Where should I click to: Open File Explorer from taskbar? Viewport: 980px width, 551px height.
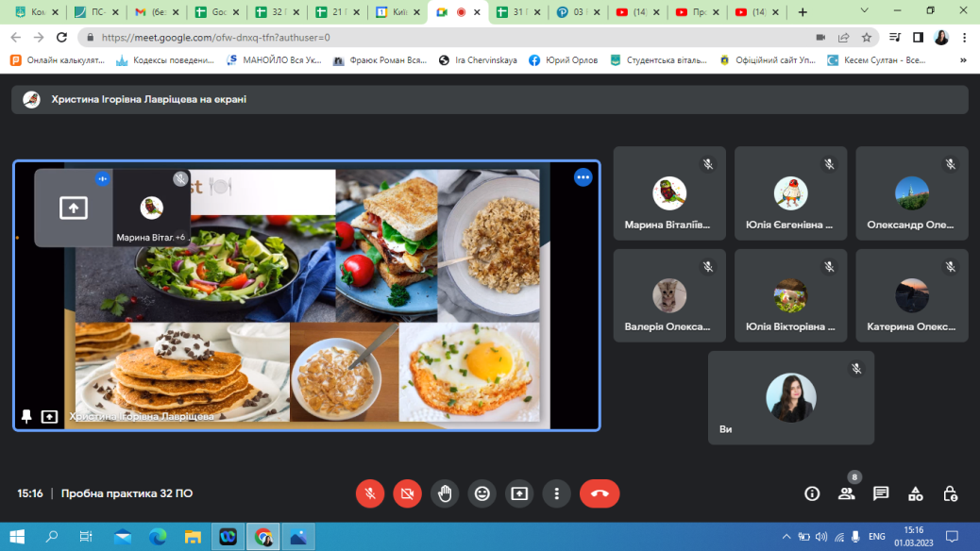point(193,537)
